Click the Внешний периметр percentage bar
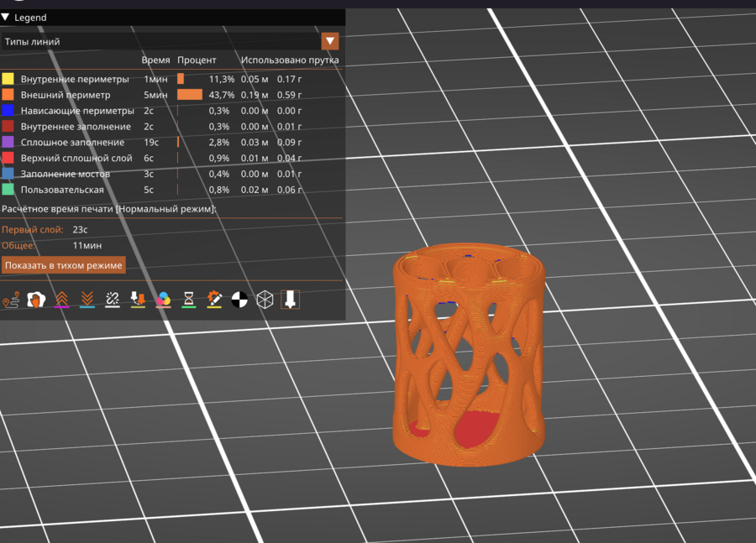Viewport: 756px width, 543px height. (190, 95)
